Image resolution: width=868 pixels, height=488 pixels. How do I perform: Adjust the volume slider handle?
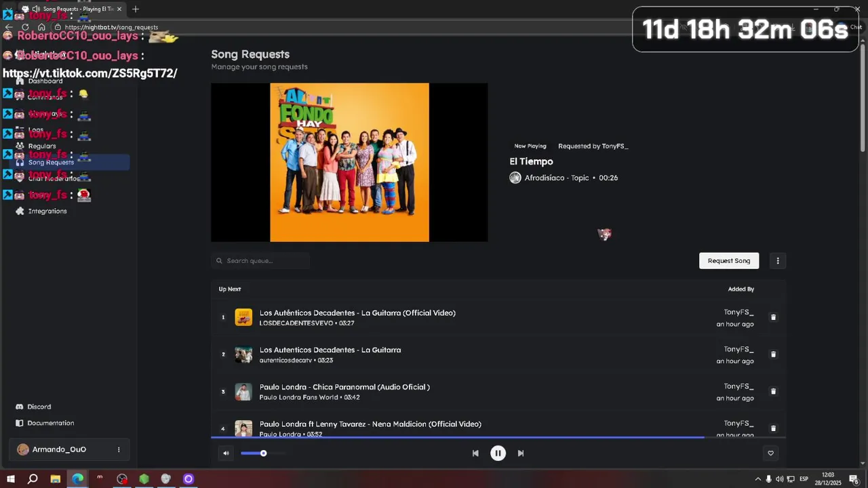(x=263, y=453)
